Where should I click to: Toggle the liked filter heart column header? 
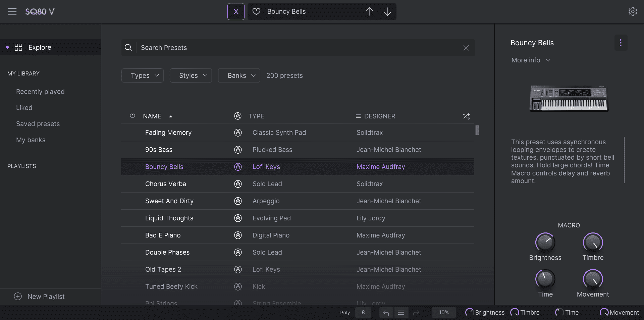[132, 116]
